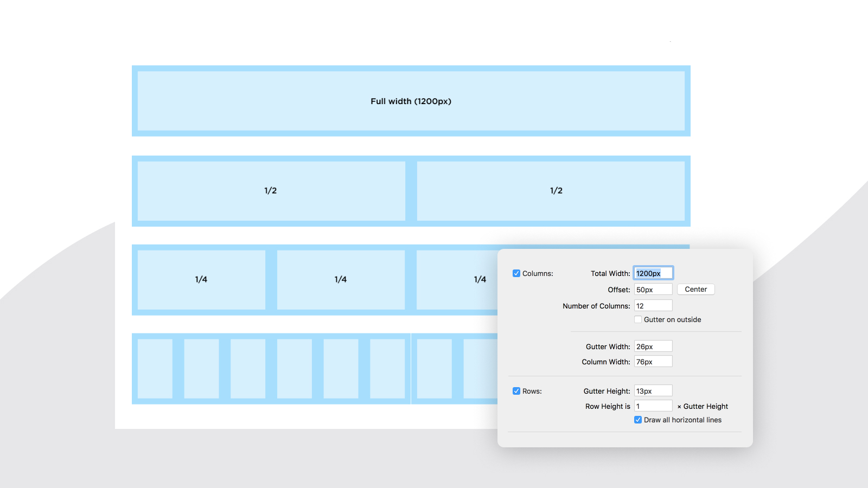This screenshot has width=868, height=488.
Task: Toggle the Rows checkbox
Action: [x=516, y=391]
